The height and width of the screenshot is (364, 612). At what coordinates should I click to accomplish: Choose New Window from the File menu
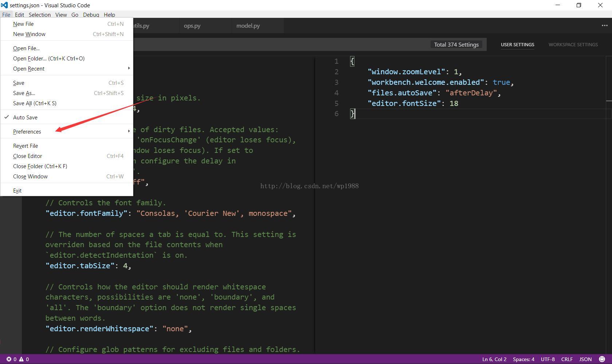pyautogui.click(x=67, y=34)
